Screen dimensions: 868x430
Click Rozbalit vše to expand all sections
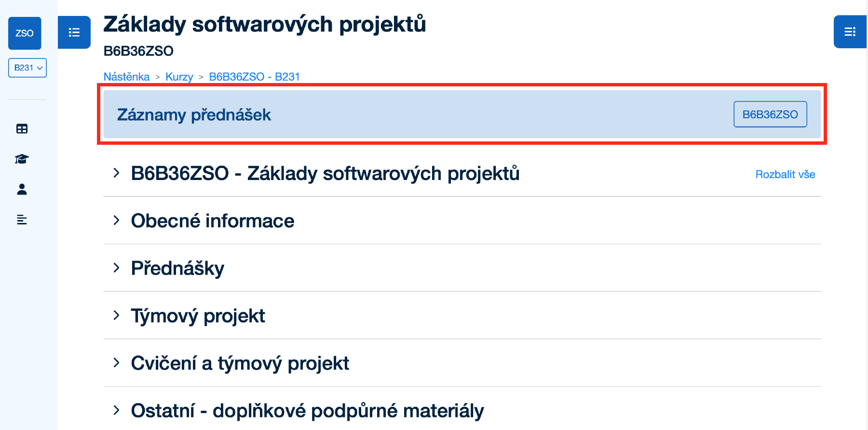[785, 174]
